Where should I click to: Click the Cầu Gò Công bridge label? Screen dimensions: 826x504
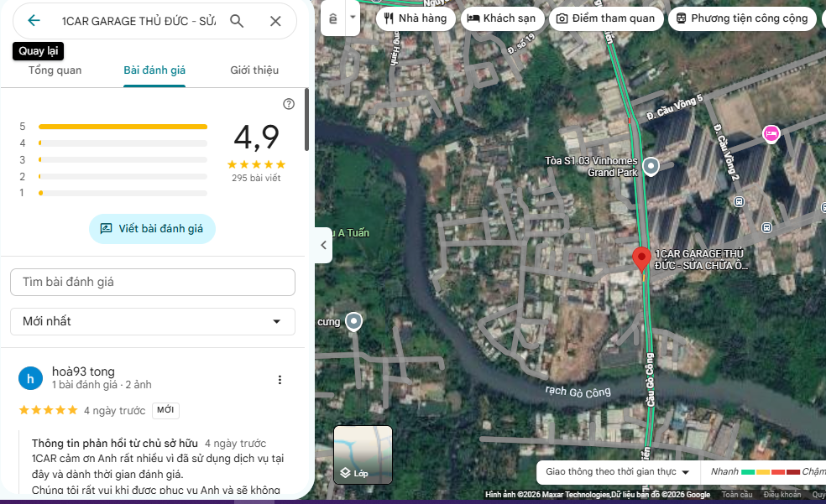[650, 379]
